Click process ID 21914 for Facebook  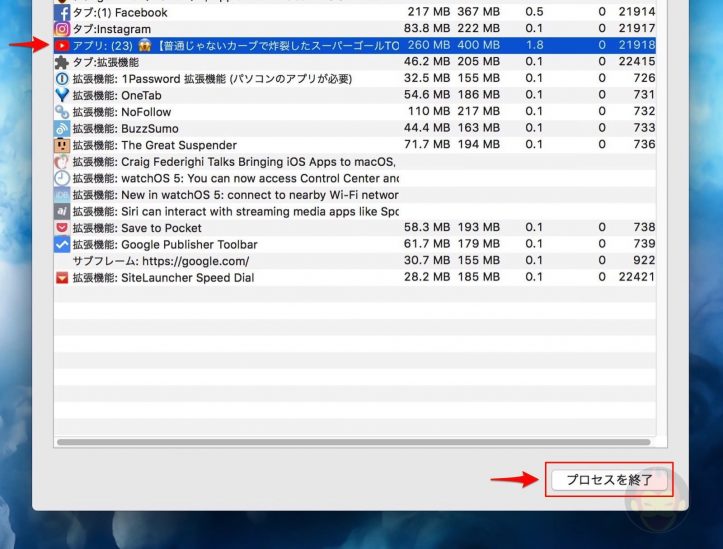[637, 12]
